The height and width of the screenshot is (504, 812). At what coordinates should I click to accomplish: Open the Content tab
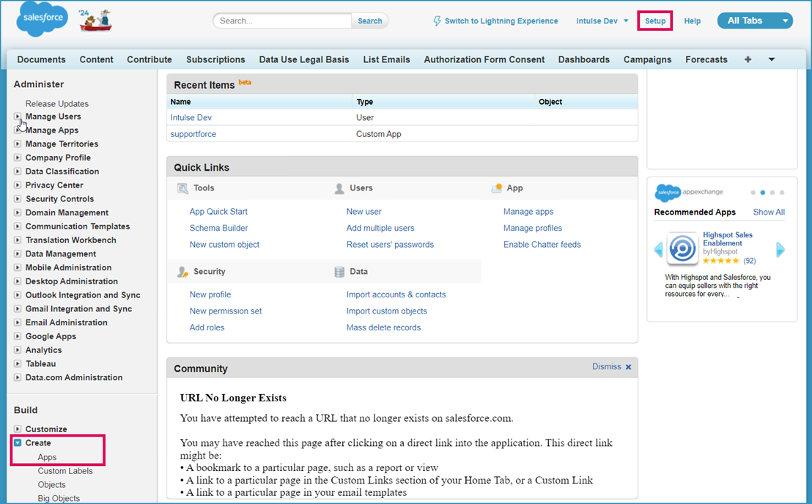96,59
